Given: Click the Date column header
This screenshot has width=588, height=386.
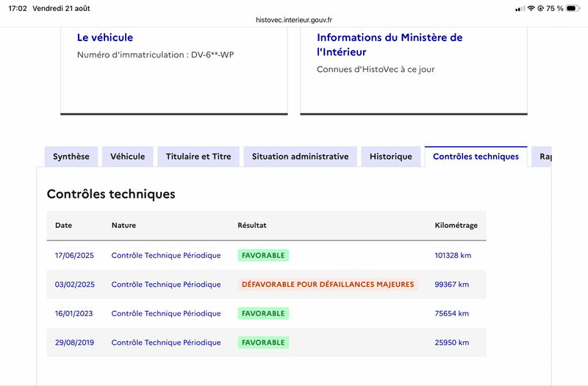Looking at the screenshot, I should point(63,226).
